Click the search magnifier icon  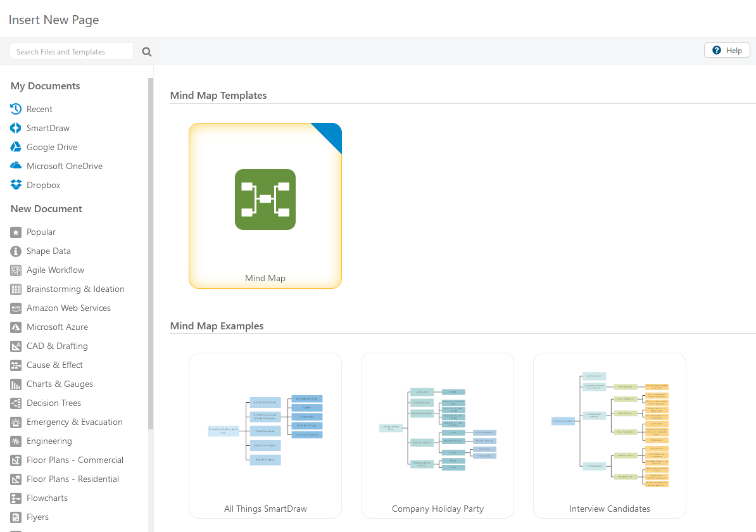click(x=147, y=52)
